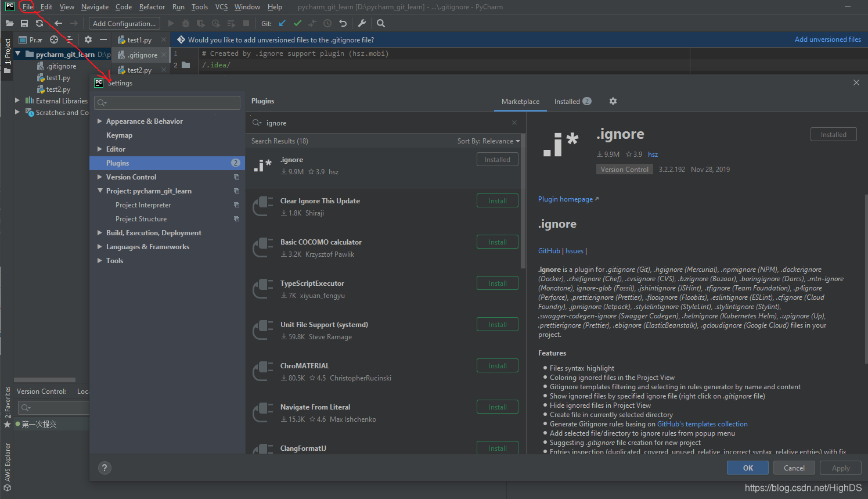
Task: Click the Stop square icon in toolbar
Action: click(x=246, y=23)
